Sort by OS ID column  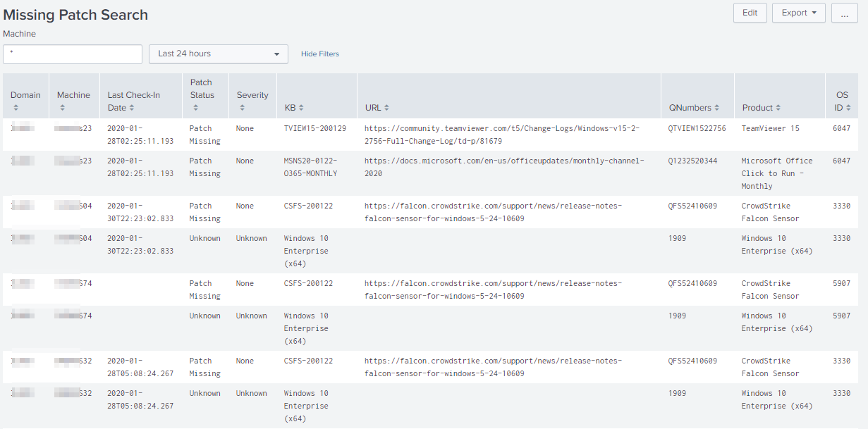[848, 108]
